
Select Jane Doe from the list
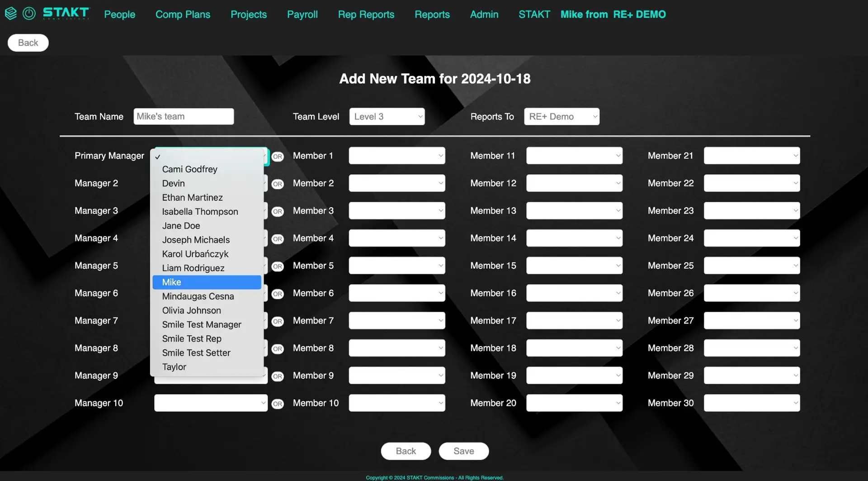(x=207, y=225)
